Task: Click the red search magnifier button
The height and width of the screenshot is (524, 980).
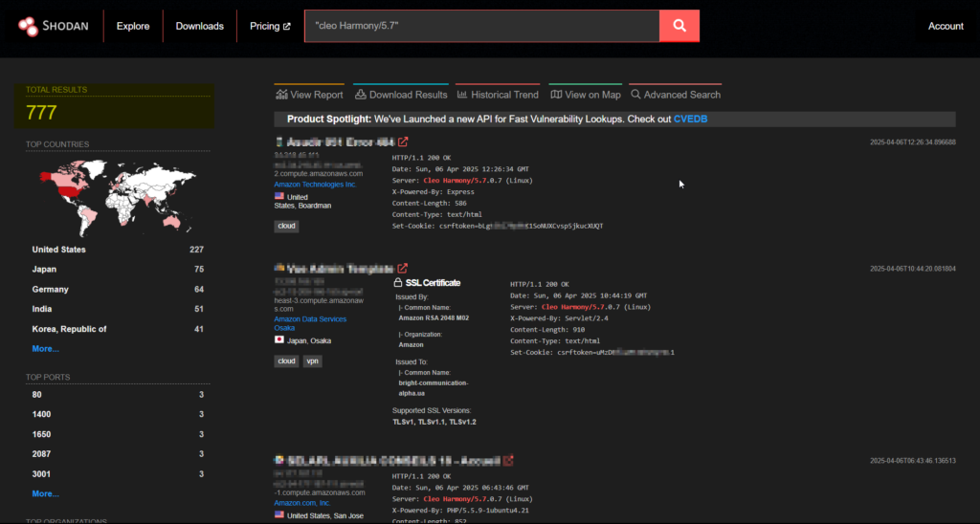Action: (679, 26)
